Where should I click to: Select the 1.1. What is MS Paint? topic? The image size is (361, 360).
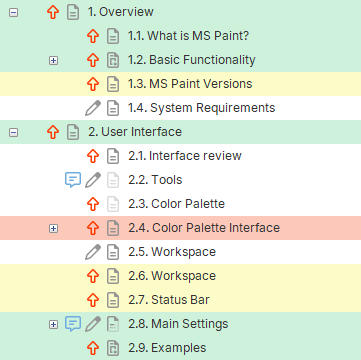pyautogui.click(x=188, y=36)
